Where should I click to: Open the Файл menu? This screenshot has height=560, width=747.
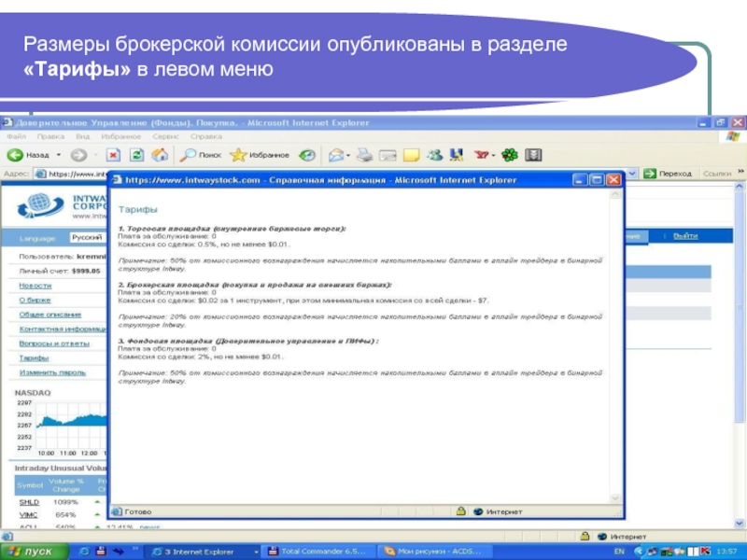coord(16,136)
